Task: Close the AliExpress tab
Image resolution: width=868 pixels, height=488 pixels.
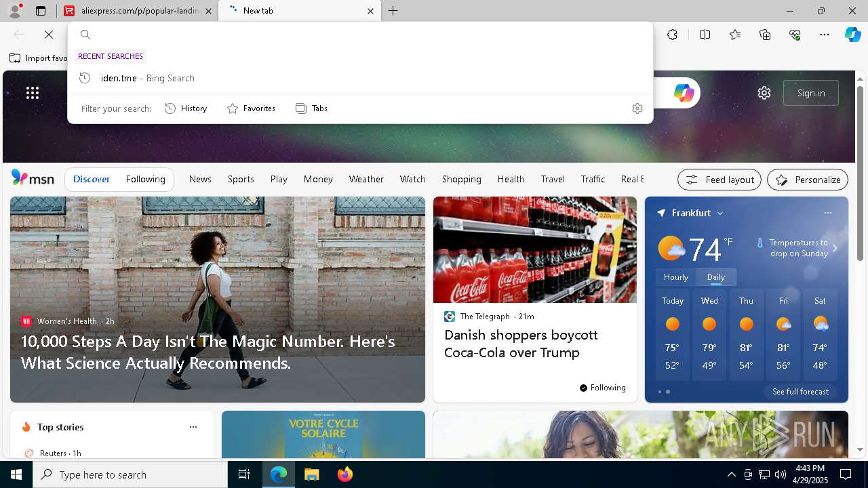Action: pyautogui.click(x=208, y=11)
